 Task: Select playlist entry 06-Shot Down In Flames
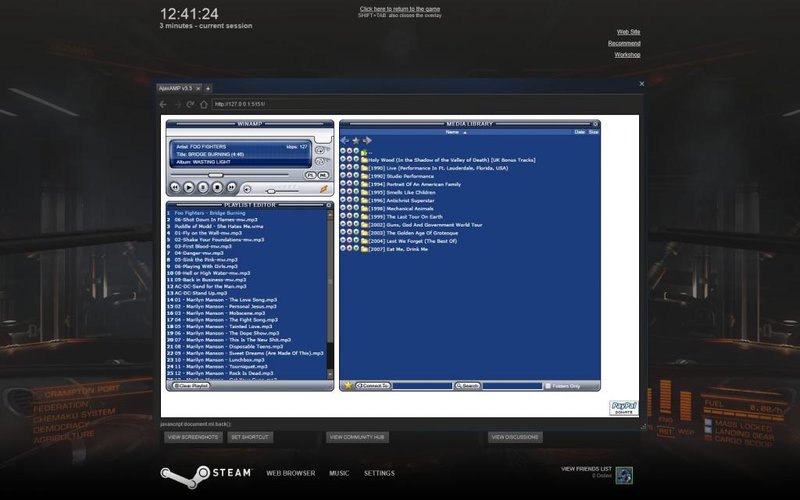point(216,220)
